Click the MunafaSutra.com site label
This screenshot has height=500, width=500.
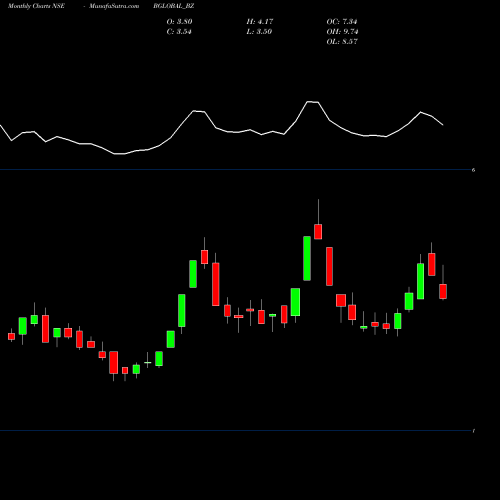coord(114,6)
